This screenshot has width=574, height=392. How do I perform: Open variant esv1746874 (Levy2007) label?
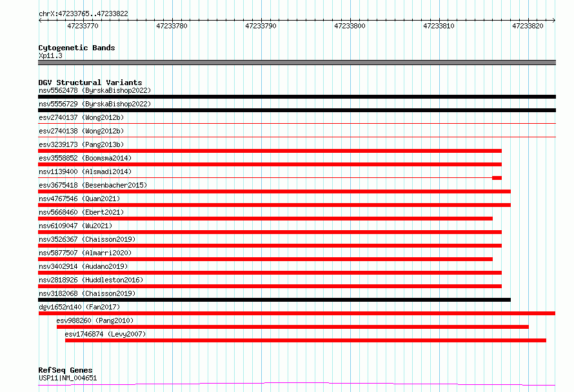coord(105,334)
